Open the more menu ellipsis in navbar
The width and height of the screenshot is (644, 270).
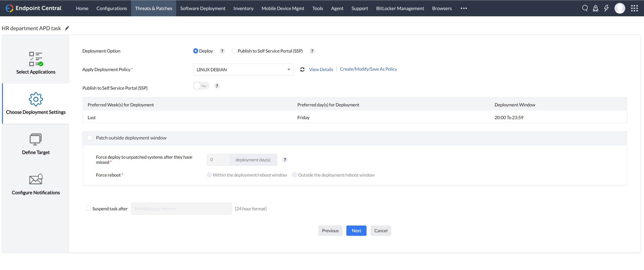point(464,8)
